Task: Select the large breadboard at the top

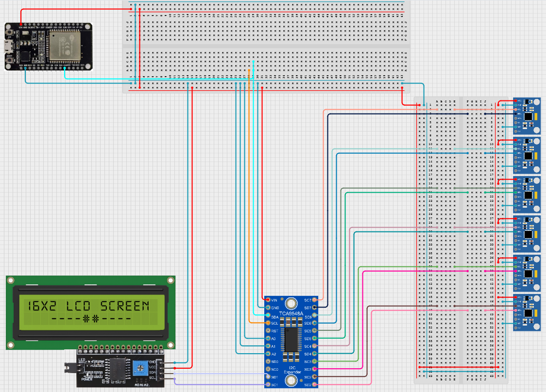Action: click(267, 46)
